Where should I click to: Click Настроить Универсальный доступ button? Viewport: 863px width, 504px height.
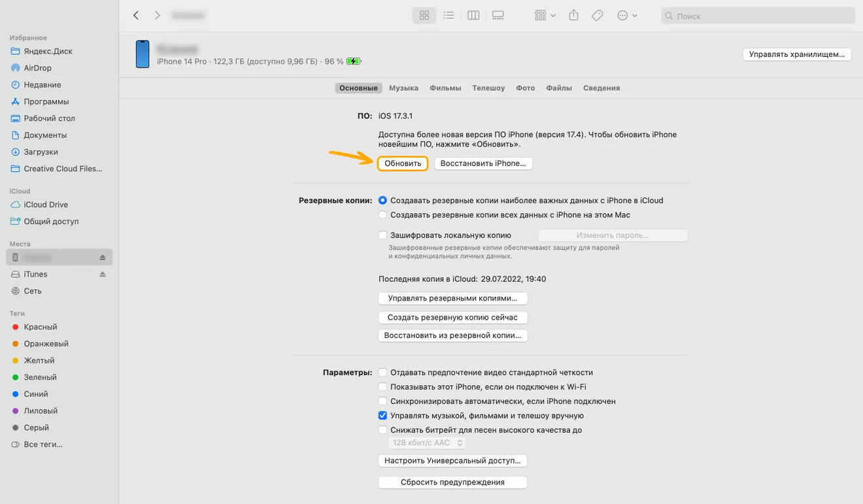pos(452,461)
